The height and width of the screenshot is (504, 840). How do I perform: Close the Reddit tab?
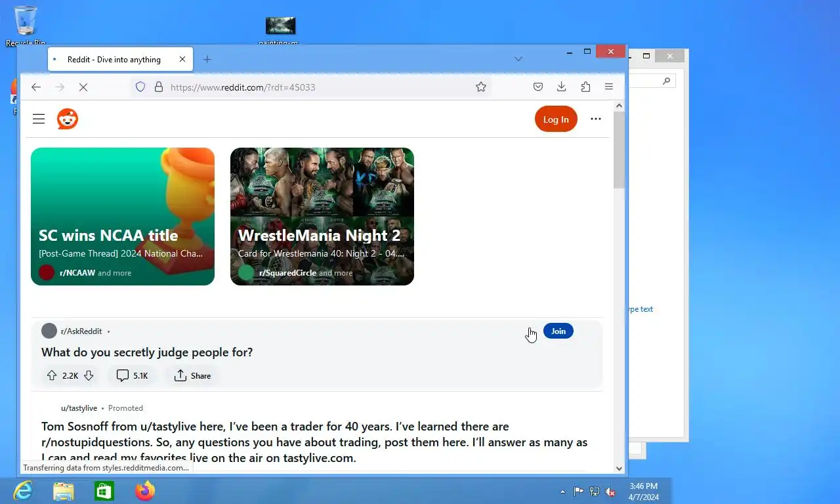182,59
